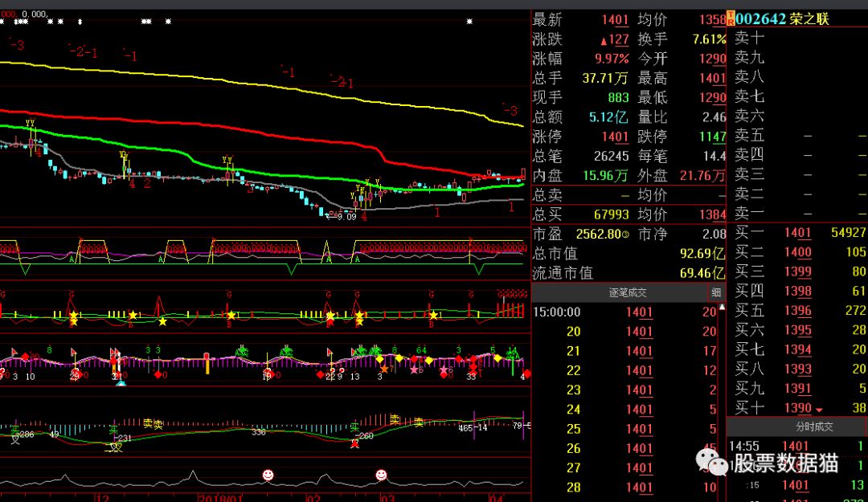Viewport: 868px width, 502px height.
Task: Click the tick trade row timed 28
Action: click(624, 488)
